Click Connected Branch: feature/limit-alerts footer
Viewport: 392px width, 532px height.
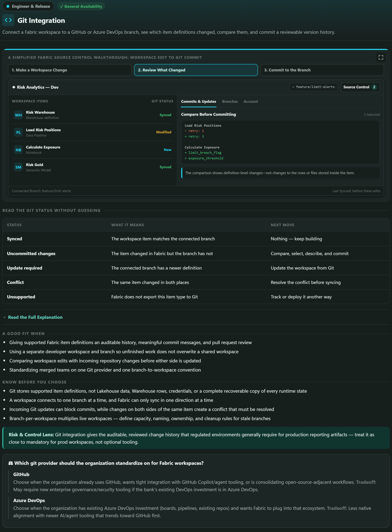click(x=41, y=191)
